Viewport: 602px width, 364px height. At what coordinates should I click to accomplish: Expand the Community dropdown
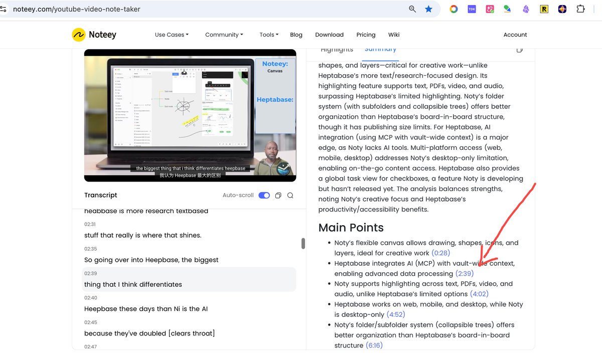(x=224, y=35)
